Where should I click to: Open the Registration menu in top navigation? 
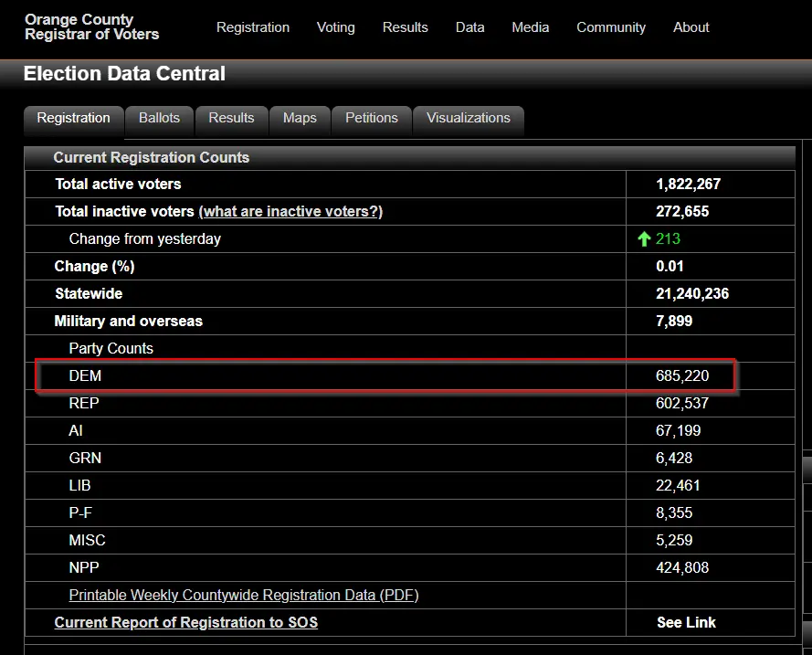pyautogui.click(x=252, y=27)
